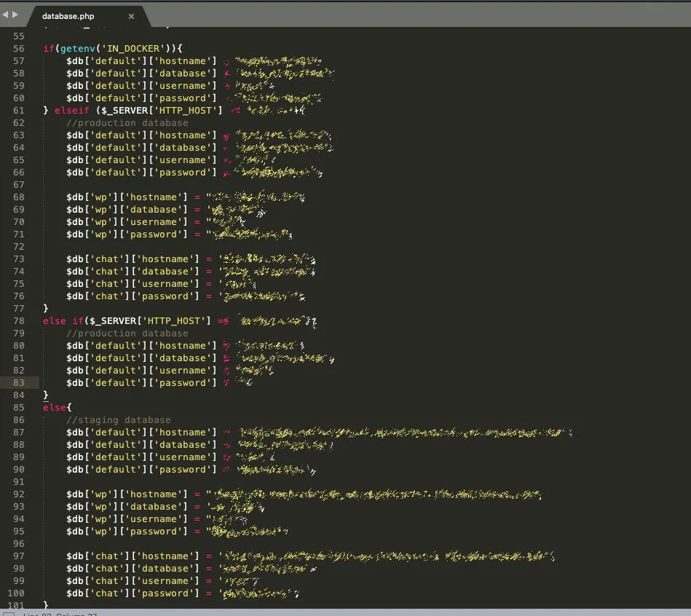
Task: Click $db['wp']['hostname'] on line 68
Action: click(127, 197)
